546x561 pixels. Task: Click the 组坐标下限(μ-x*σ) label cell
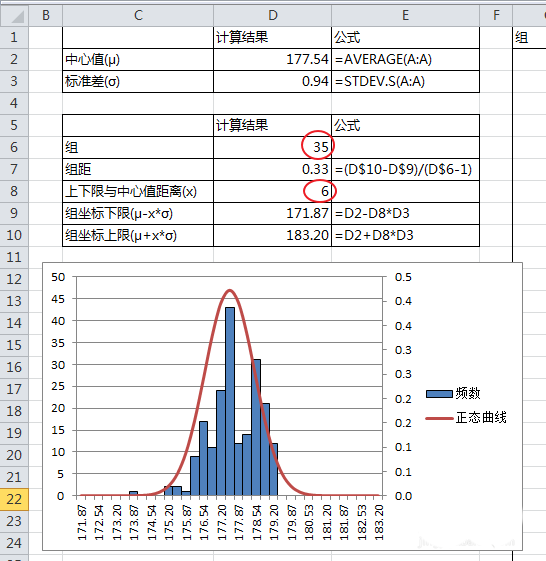pos(138,214)
